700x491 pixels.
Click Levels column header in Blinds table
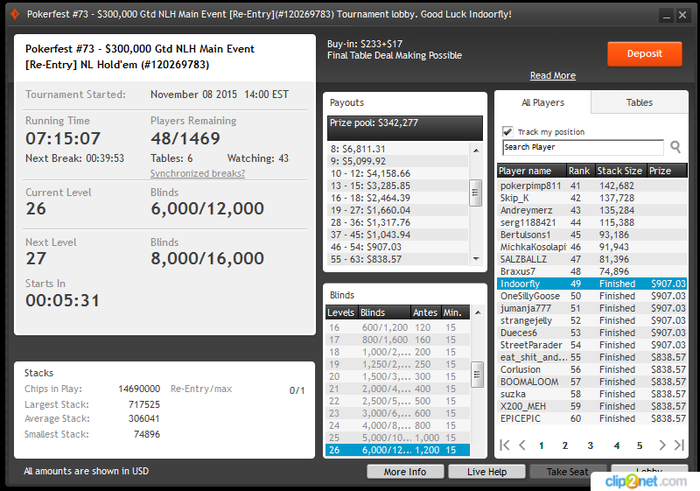pyautogui.click(x=342, y=312)
